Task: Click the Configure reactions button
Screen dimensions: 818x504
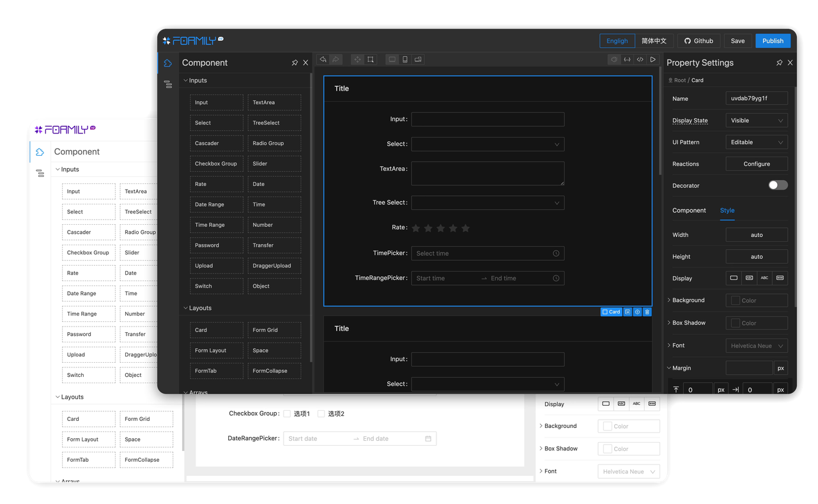Action: click(x=757, y=164)
